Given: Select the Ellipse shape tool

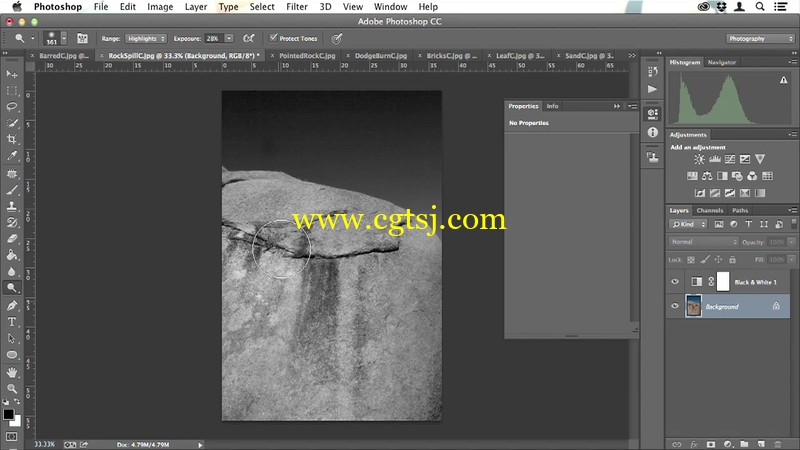Looking at the screenshot, I should pos(11,355).
